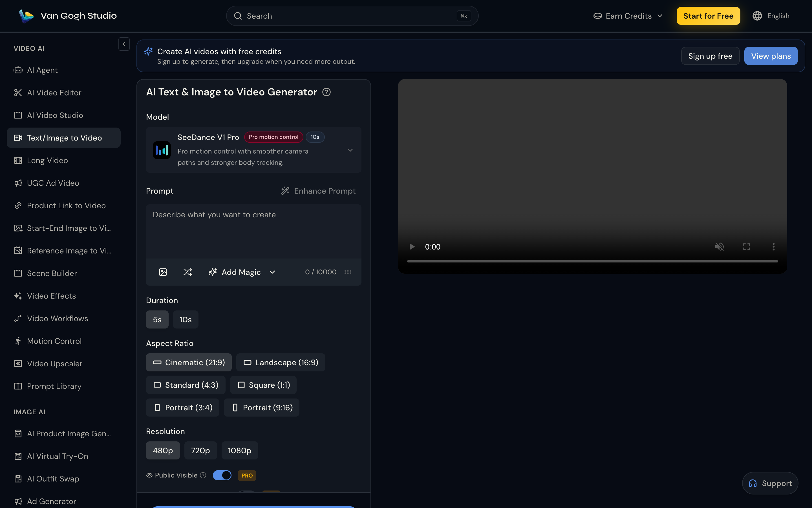Collapse the sidebar with the arrow button
This screenshot has height=508, width=812.
[x=124, y=44]
